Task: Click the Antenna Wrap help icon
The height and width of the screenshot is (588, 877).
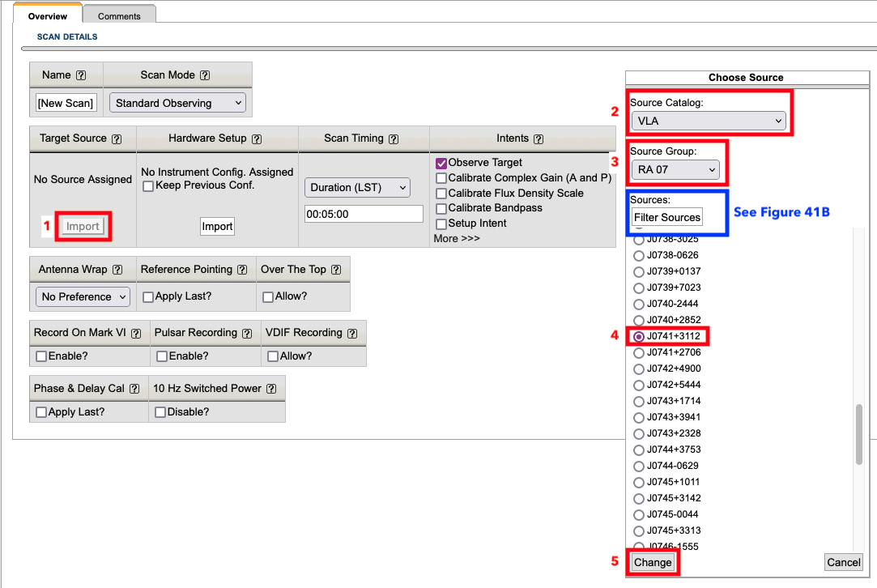Action: point(117,270)
